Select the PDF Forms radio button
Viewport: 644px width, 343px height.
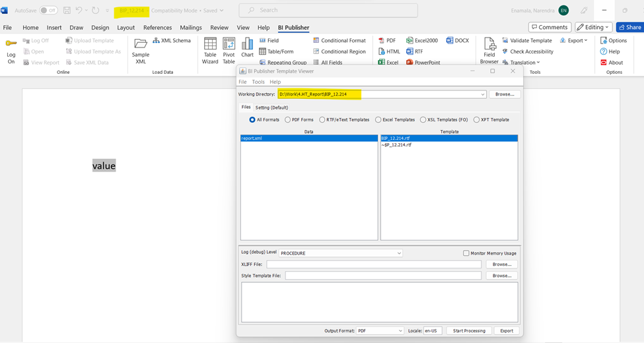287,120
